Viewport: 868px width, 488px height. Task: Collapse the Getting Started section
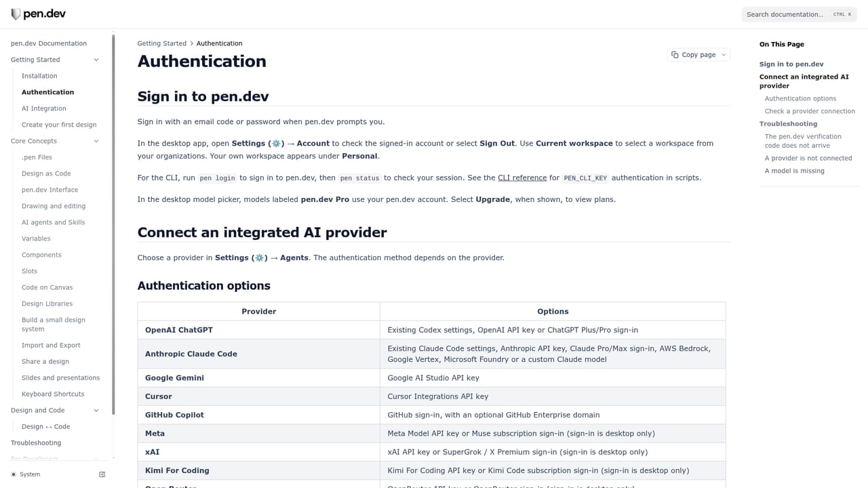tap(96, 60)
